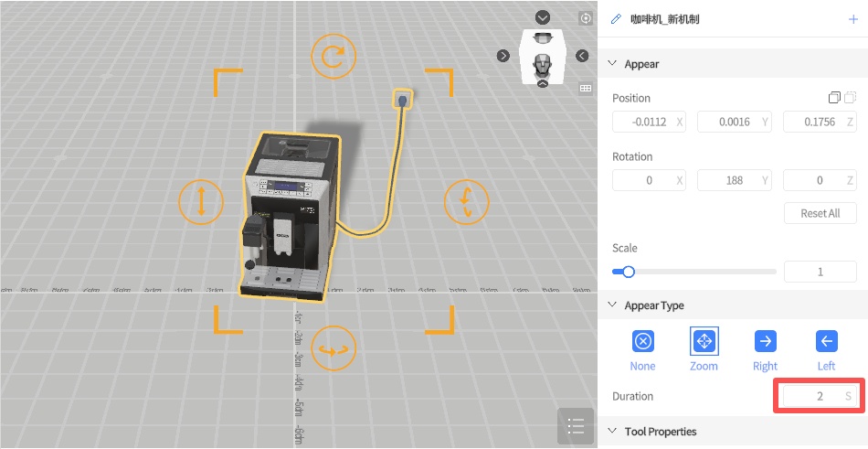Viewport: 868px width, 449px height.
Task: Toggle the grid display icon in viewport
Action: (586, 89)
